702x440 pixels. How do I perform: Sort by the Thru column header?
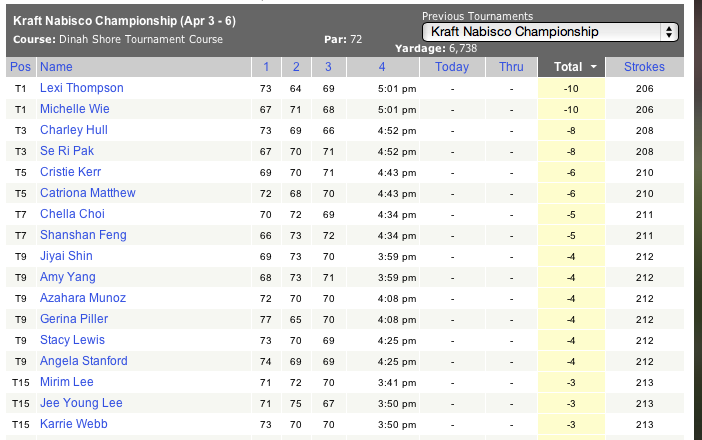coord(511,67)
